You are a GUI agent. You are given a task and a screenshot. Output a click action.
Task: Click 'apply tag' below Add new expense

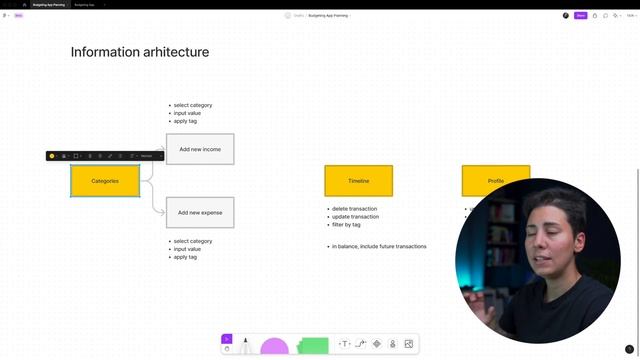(x=185, y=257)
